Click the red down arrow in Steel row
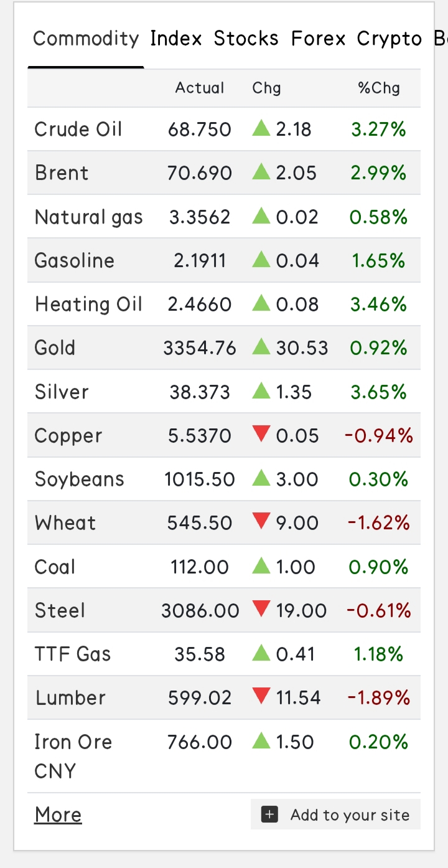 pos(261,610)
